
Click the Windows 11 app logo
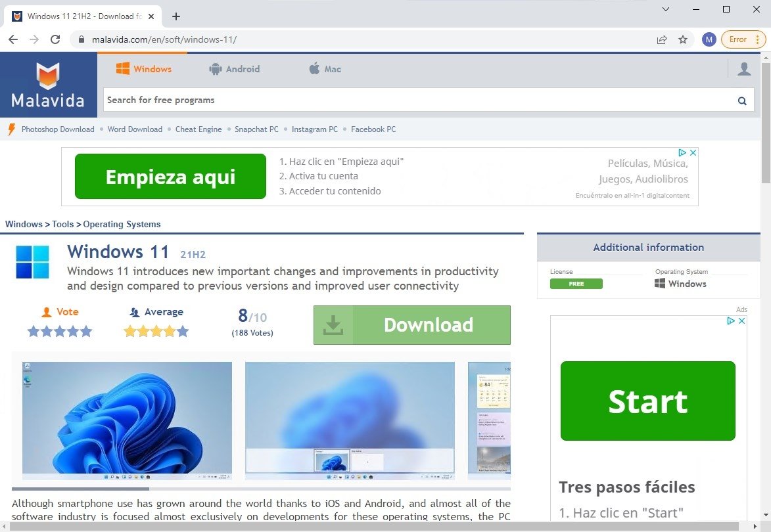tap(32, 262)
